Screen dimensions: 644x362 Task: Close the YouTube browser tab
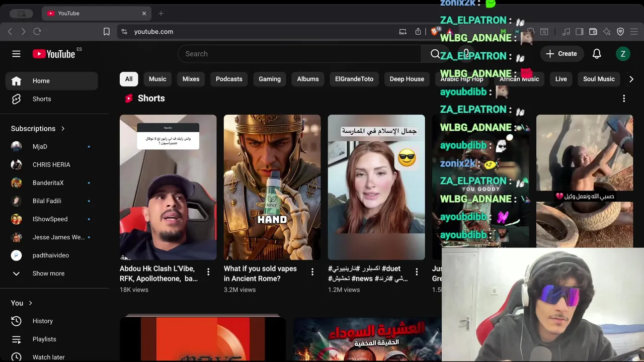pyautogui.click(x=144, y=13)
